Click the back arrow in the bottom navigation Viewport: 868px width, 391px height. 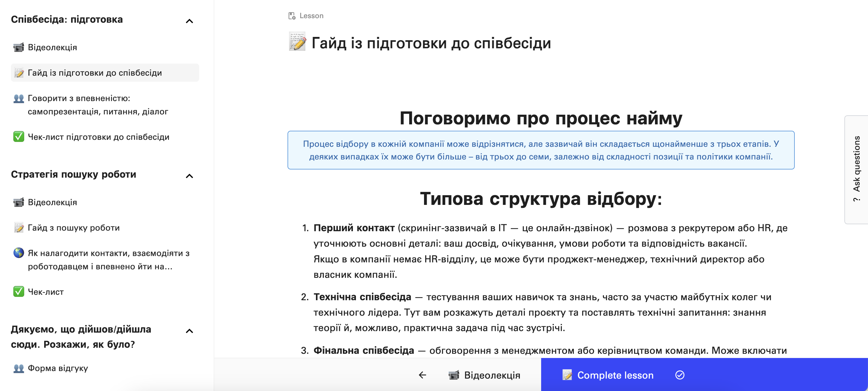(x=422, y=375)
